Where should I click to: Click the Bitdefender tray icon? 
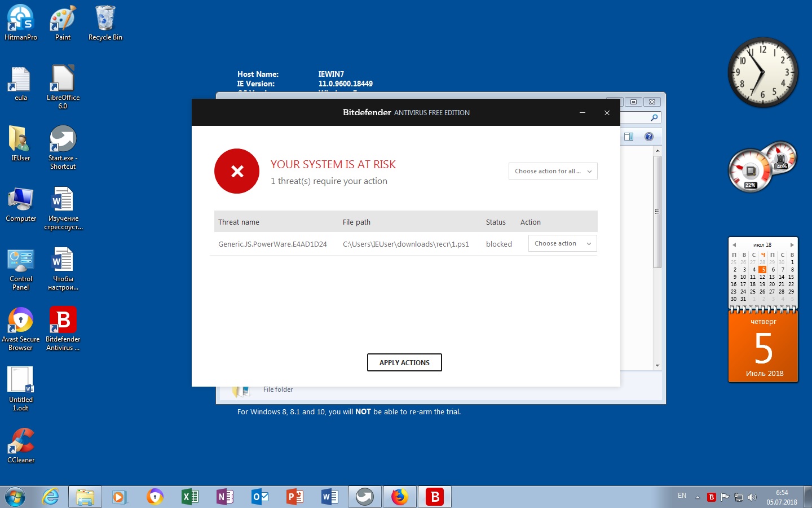click(712, 497)
